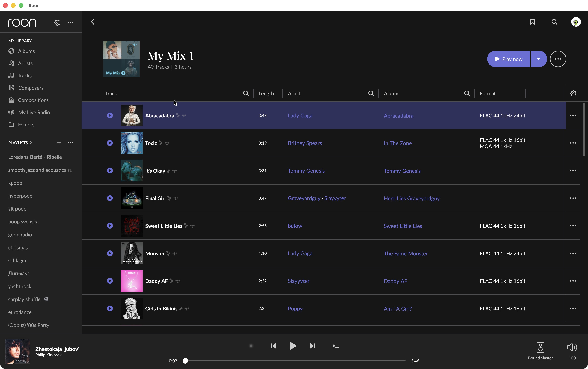This screenshot has height=369, width=588.
Task: Open the search magnifier in top bar
Action: click(x=554, y=22)
